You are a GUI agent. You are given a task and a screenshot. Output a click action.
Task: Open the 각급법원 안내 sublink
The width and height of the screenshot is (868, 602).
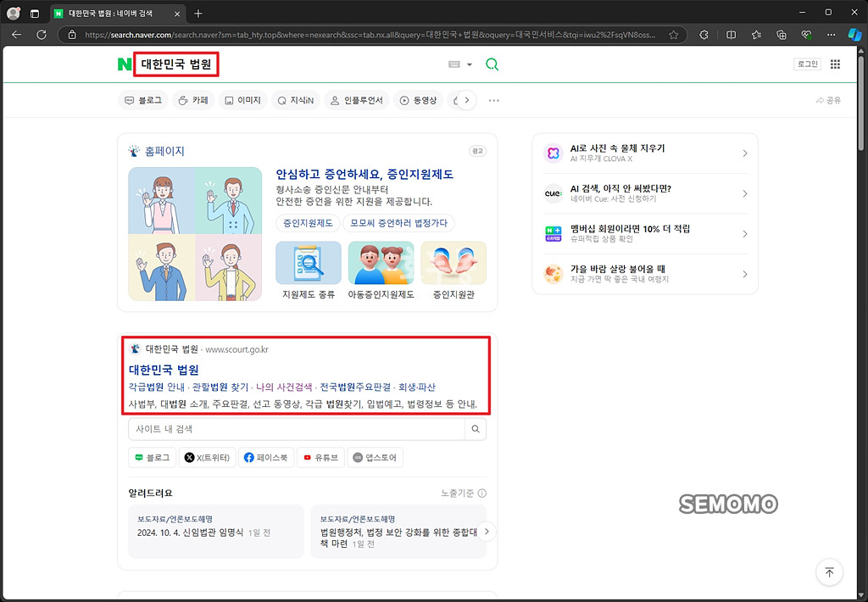(157, 387)
